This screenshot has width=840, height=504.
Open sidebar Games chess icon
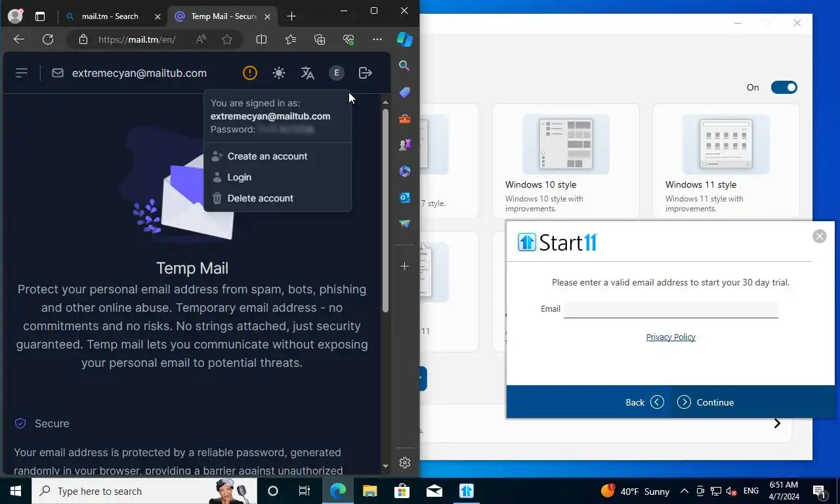[405, 145]
